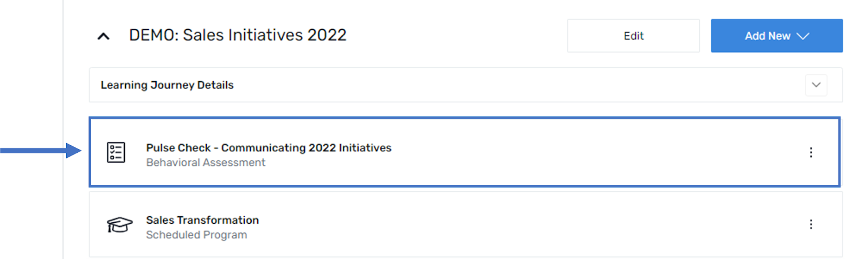The image size is (868, 259).
Task: Click the Add New label text
Action: (767, 36)
